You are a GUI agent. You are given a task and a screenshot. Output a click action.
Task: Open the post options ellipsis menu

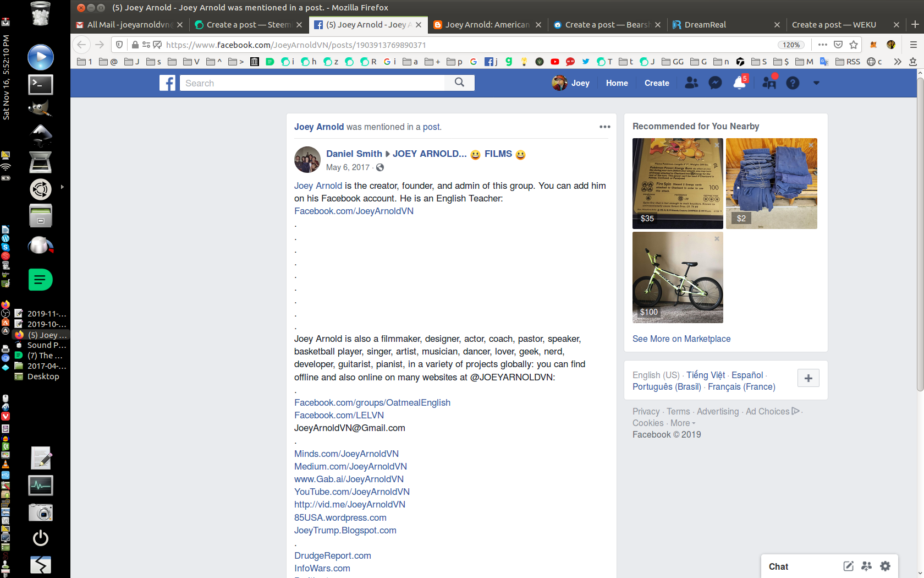[x=604, y=127]
